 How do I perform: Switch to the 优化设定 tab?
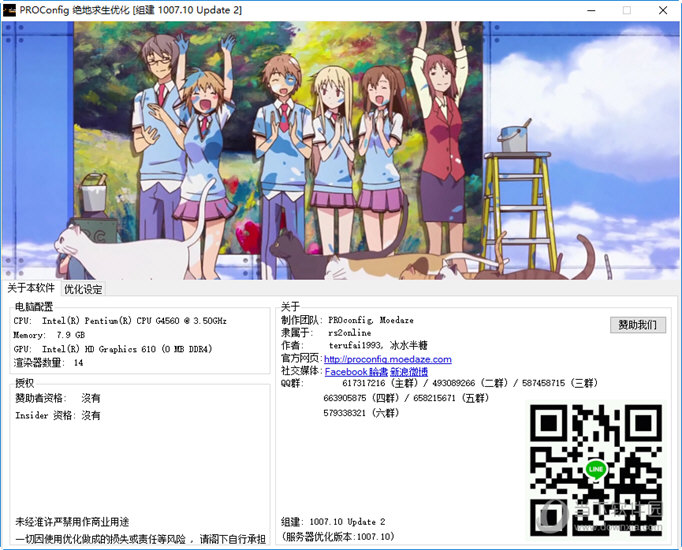[x=83, y=289]
